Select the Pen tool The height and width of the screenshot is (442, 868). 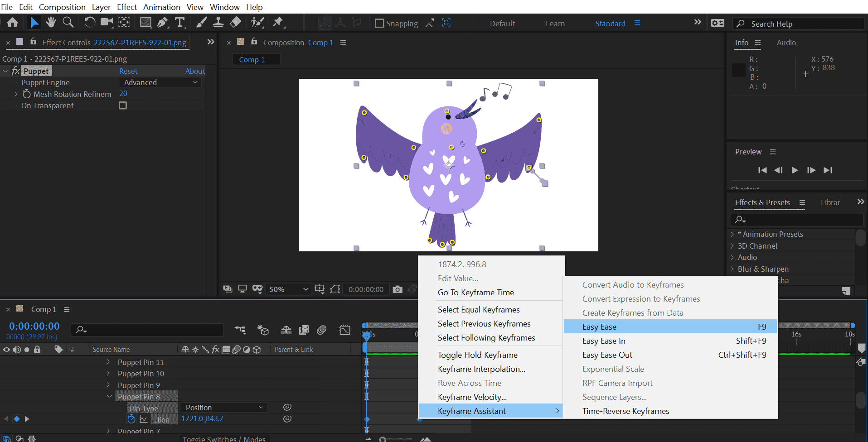click(x=162, y=22)
